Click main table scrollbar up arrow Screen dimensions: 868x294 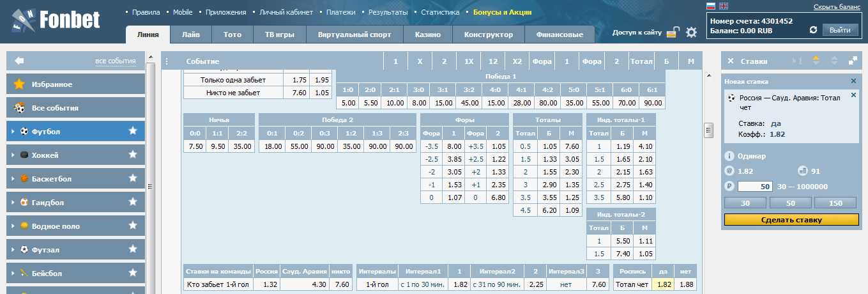[x=708, y=76]
